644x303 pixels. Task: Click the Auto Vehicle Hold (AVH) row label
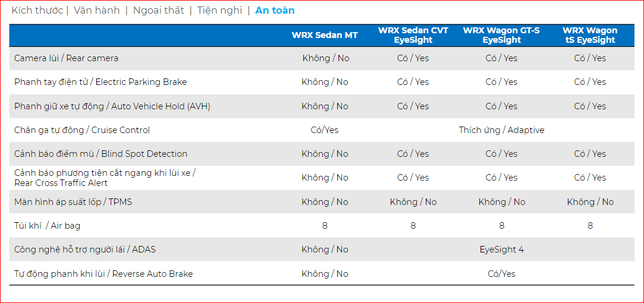[x=112, y=106]
